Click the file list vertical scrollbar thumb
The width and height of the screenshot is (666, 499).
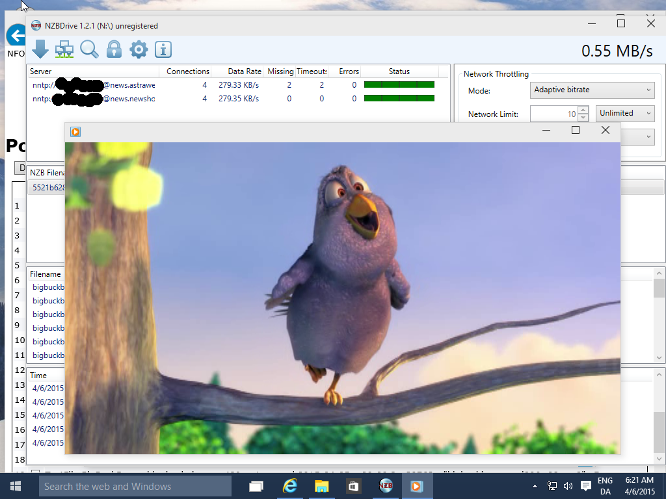pos(659,289)
